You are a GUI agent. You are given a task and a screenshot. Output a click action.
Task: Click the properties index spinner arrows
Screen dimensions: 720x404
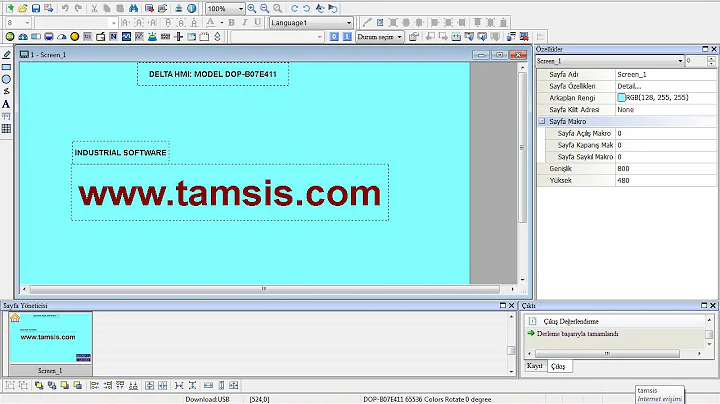[711, 61]
